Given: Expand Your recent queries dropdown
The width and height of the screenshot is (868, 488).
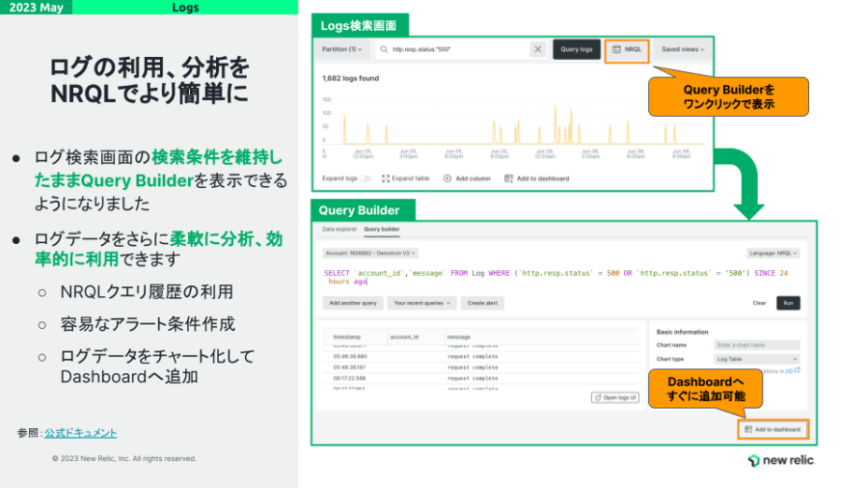Looking at the screenshot, I should click(421, 303).
